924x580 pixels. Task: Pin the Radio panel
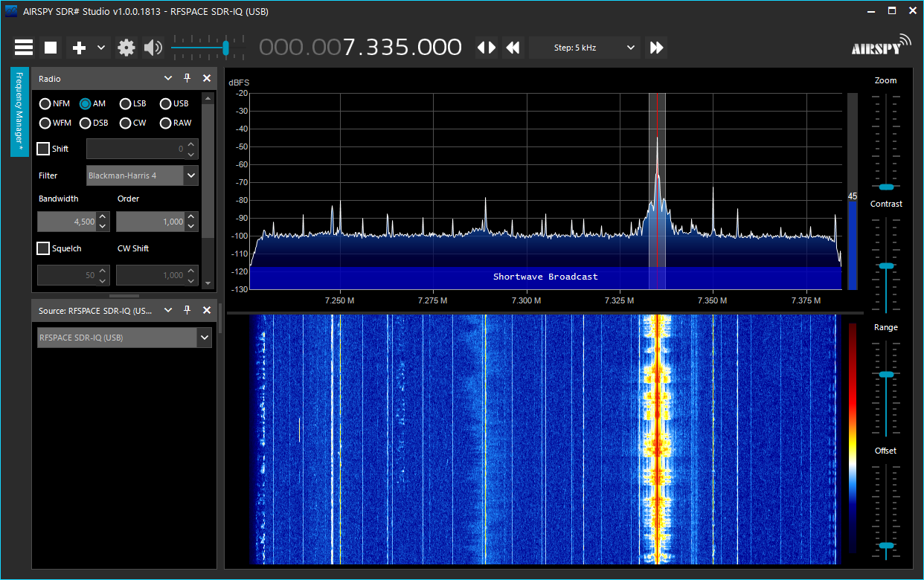tap(187, 78)
